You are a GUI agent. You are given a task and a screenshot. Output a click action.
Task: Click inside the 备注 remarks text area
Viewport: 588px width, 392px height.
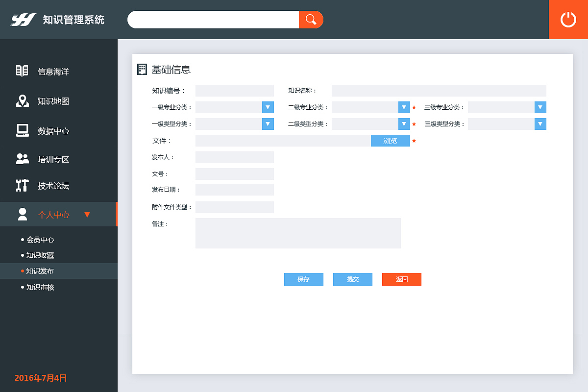pyautogui.click(x=297, y=233)
